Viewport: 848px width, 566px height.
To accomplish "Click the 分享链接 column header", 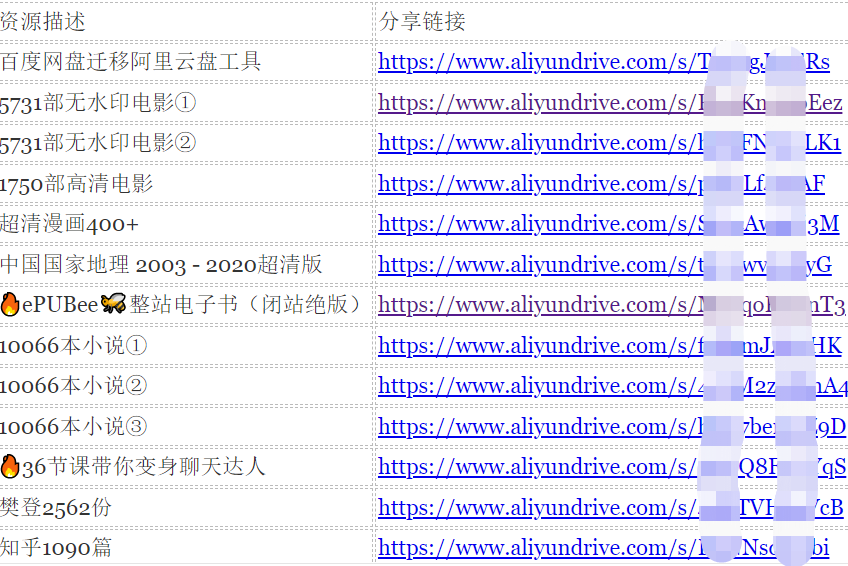I will click(x=422, y=22).
